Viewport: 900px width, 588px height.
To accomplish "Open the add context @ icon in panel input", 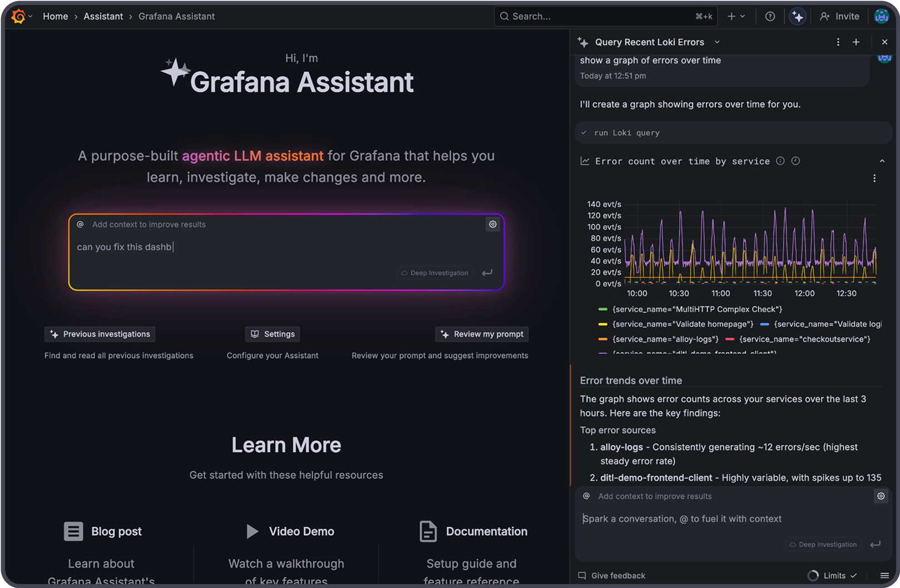I will pyautogui.click(x=586, y=496).
